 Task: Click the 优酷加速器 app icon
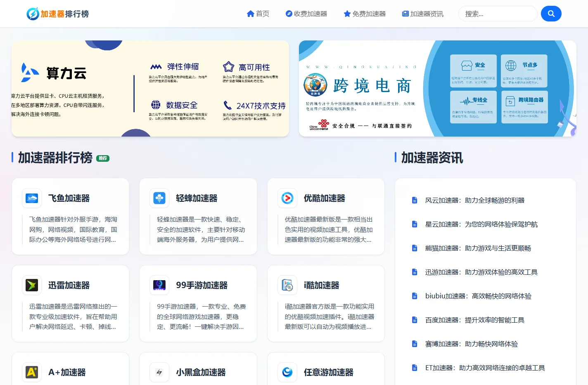[287, 198]
